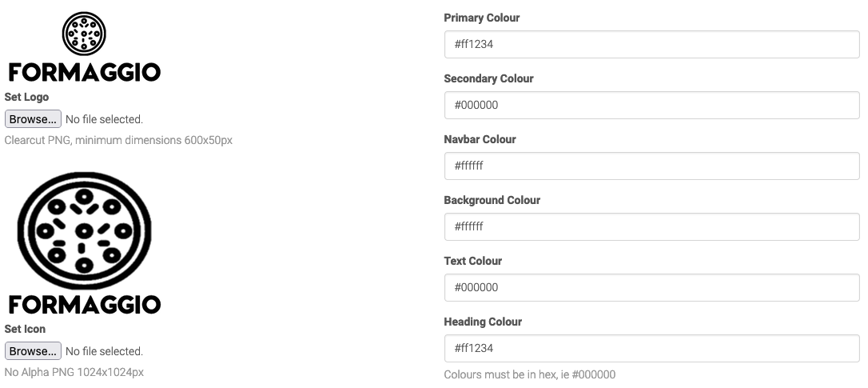Edit the Background Colour hex value
The image size is (868, 388).
pyautogui.click(x=651, y=226)
